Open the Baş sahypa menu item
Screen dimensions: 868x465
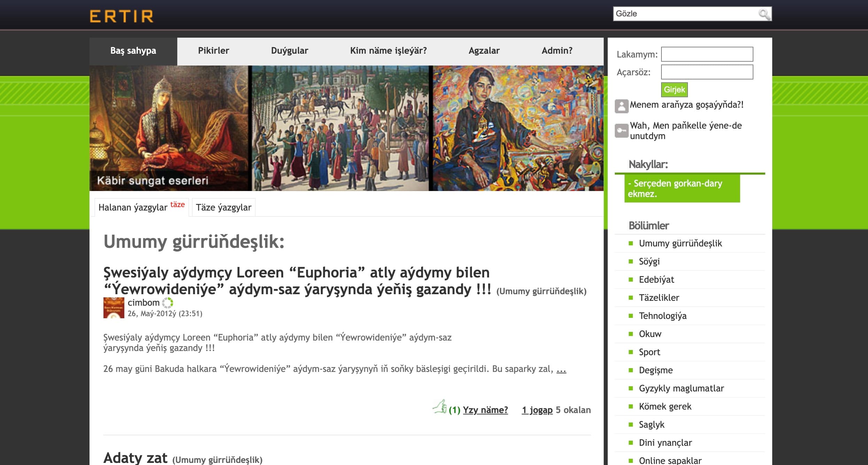(133, 51)
